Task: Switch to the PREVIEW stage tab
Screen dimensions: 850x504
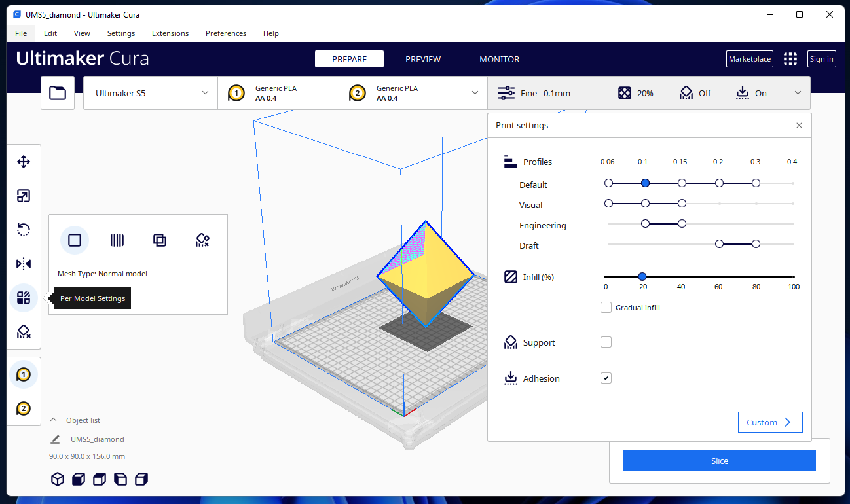Action: (x=423, y=59)
